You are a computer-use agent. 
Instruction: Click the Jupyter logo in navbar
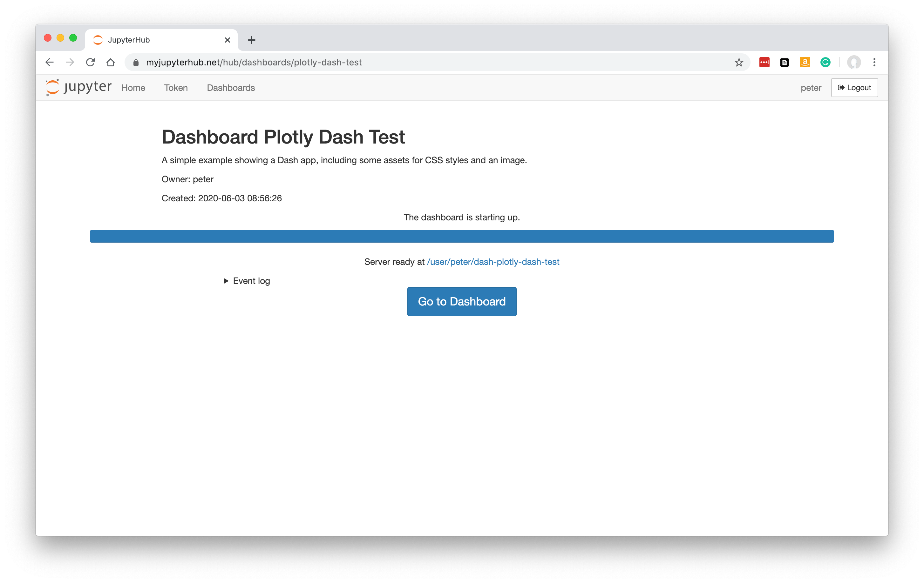point(78,87)
